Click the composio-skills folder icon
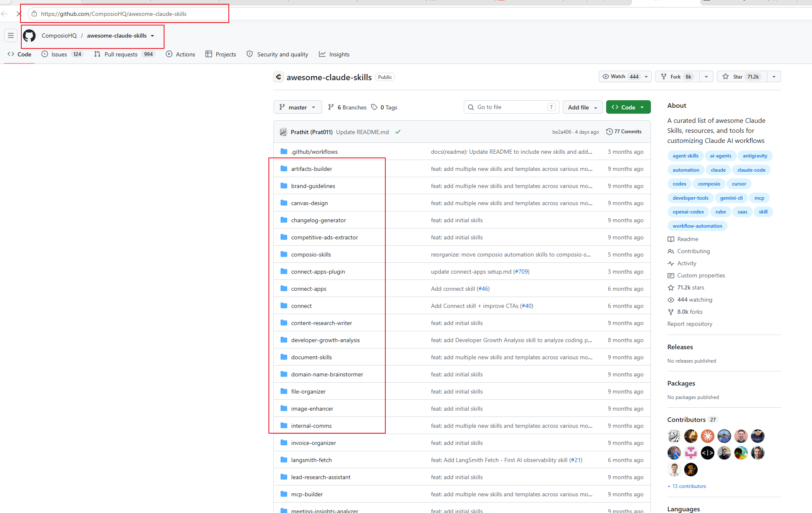812x513 pixels. (284, 254)
